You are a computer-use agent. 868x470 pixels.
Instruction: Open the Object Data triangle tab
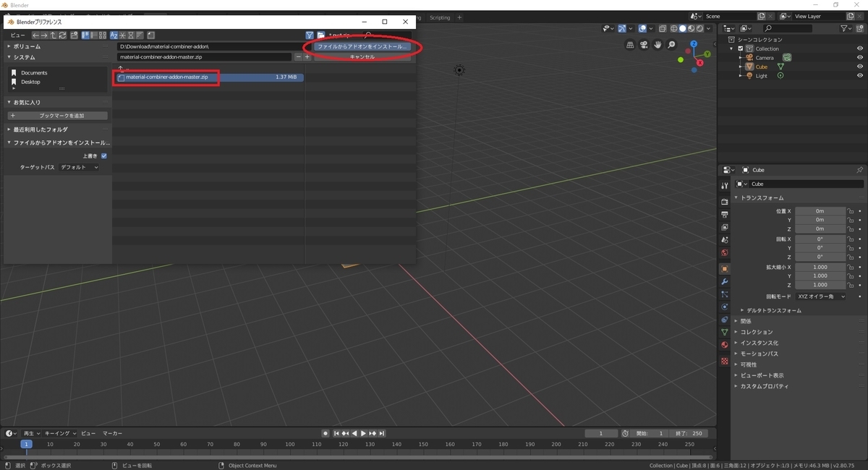point(725,332)
